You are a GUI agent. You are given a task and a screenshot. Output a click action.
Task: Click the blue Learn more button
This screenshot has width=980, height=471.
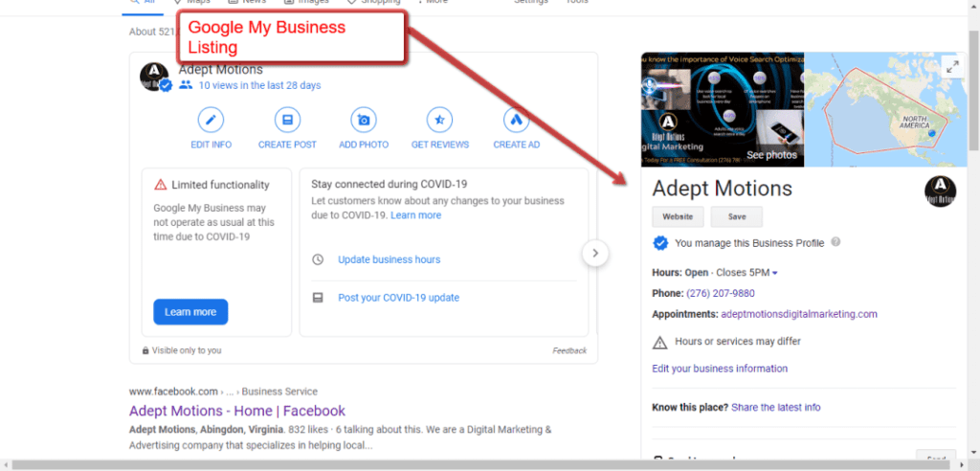click(x=190, y=311)
